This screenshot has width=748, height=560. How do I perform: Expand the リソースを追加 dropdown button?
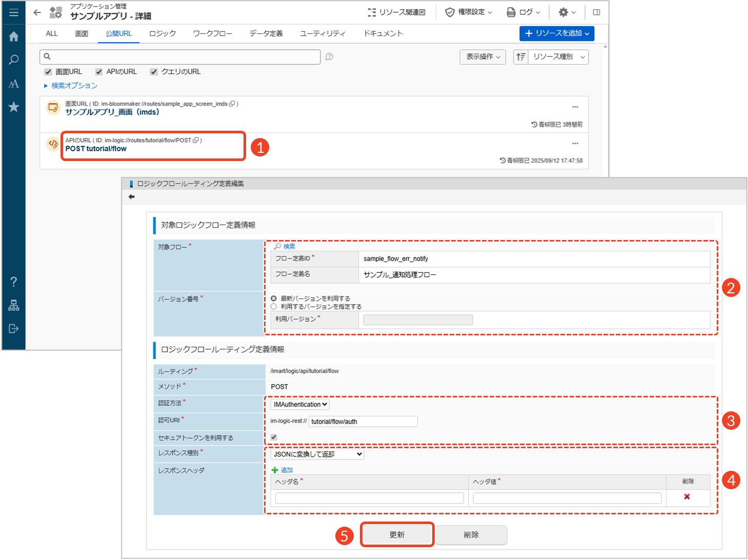pyautogui.click(x=556, y=33)
